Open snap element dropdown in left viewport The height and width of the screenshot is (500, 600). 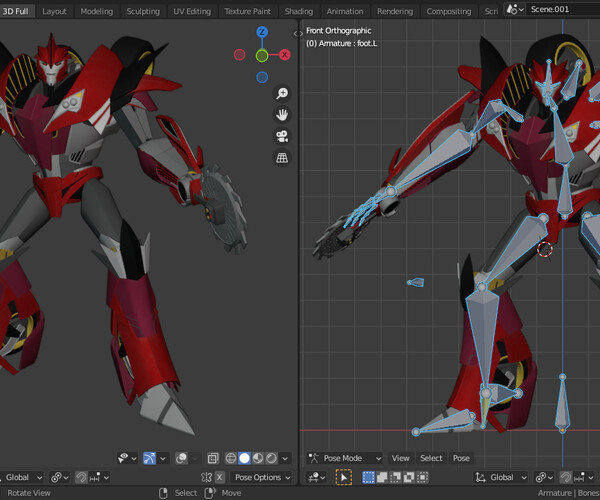point(99,477)
